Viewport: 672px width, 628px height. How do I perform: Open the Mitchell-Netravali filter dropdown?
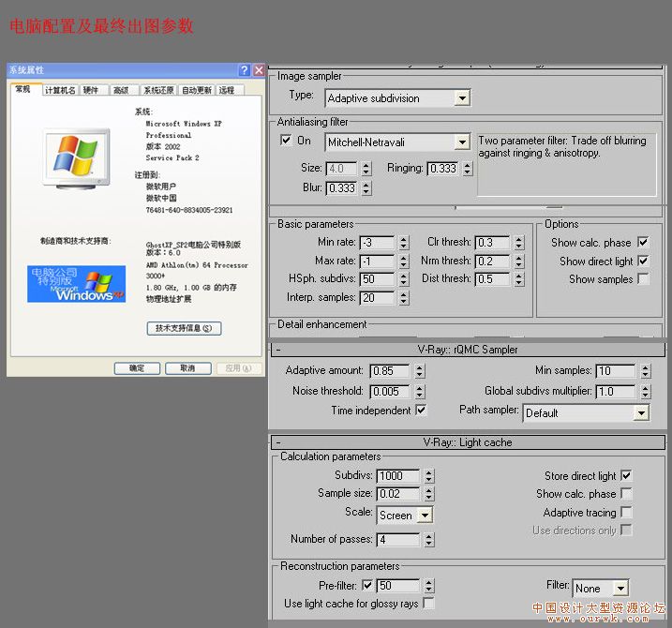point(461,142)
